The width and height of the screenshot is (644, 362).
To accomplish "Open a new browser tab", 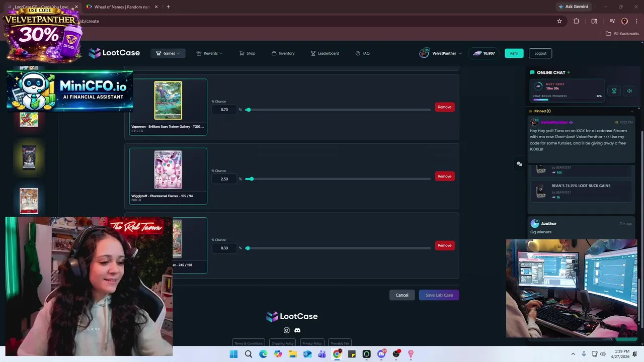I will (168, 7).
